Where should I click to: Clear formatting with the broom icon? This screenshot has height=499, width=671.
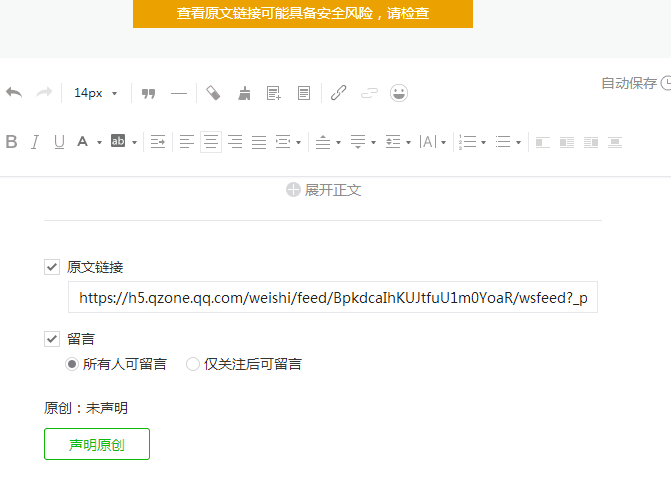(244, 93)
